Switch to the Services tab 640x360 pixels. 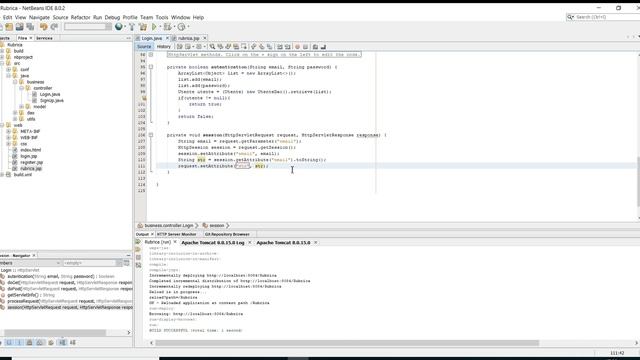[x=44, y=38]
